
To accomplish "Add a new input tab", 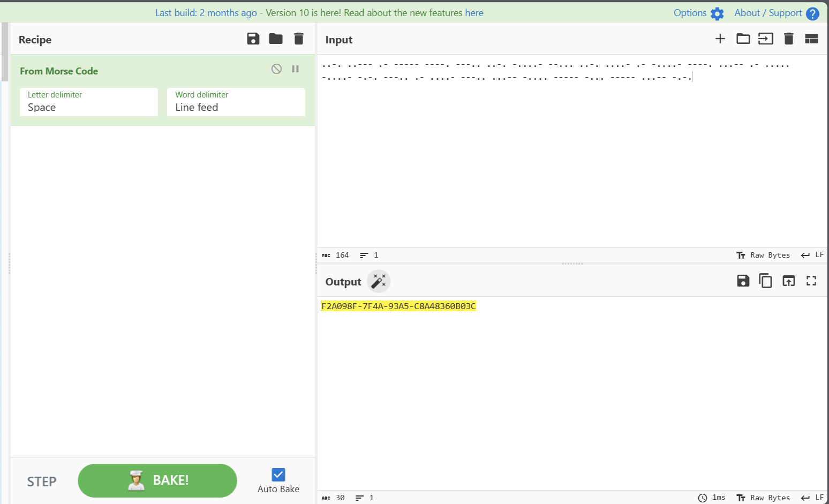I will coord(720,39).
